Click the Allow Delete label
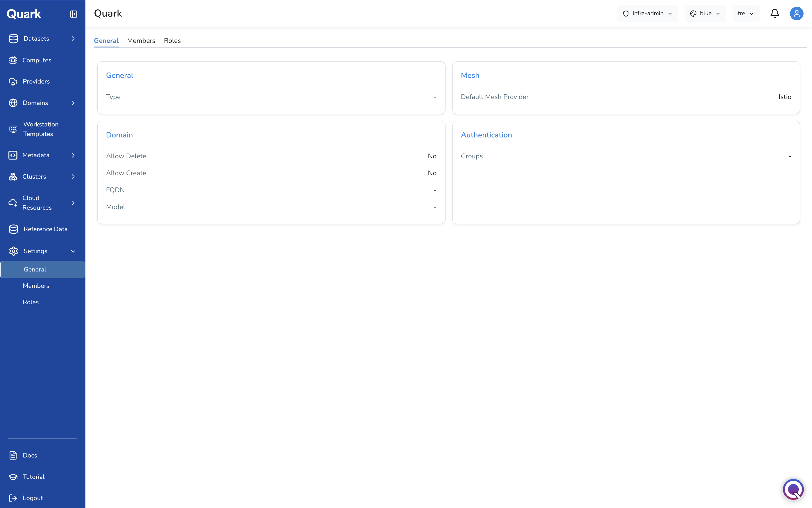This screenshot has width=812, height=508. 126,156
